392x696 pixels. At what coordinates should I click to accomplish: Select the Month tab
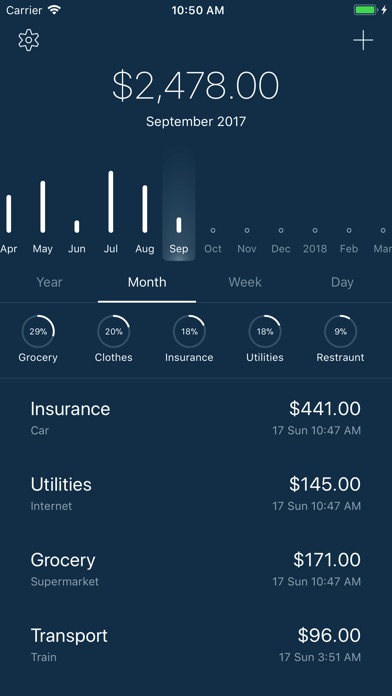(x=147, y=282)
